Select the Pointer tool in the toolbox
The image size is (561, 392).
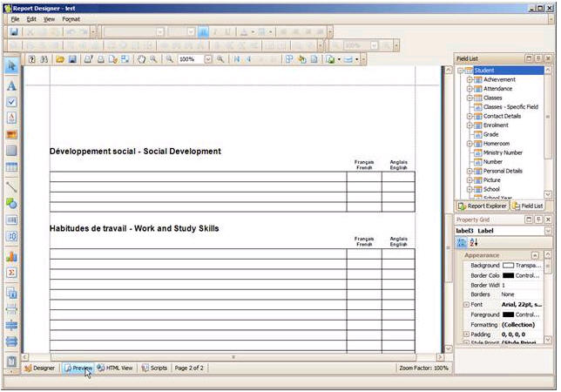11,66
